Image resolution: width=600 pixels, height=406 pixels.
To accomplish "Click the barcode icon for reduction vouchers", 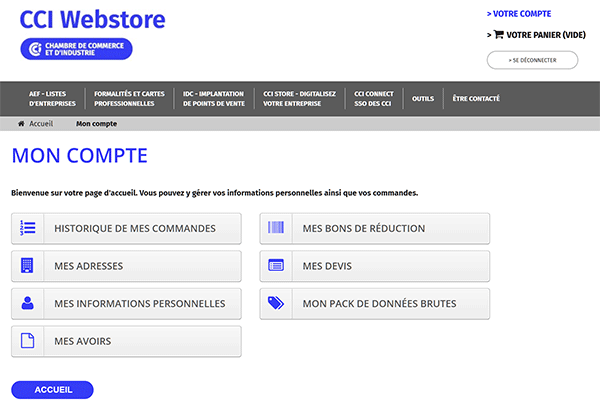I will [x=276, y=227].
